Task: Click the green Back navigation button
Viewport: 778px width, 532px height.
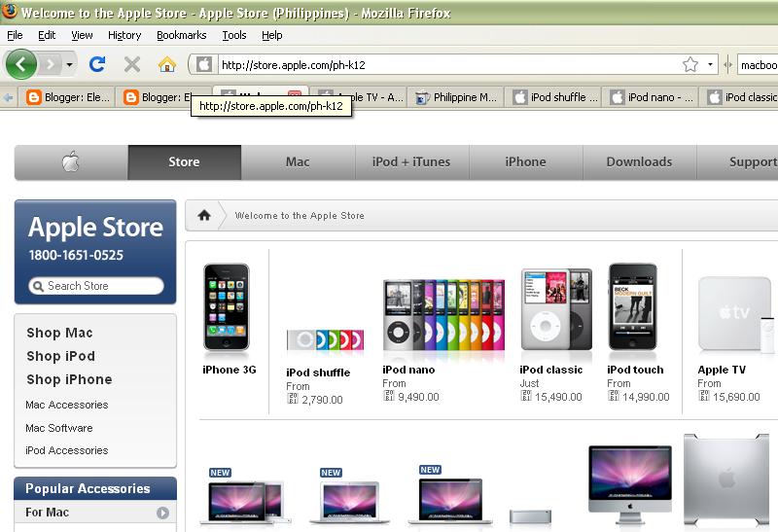Action: [x=20, y=64]
